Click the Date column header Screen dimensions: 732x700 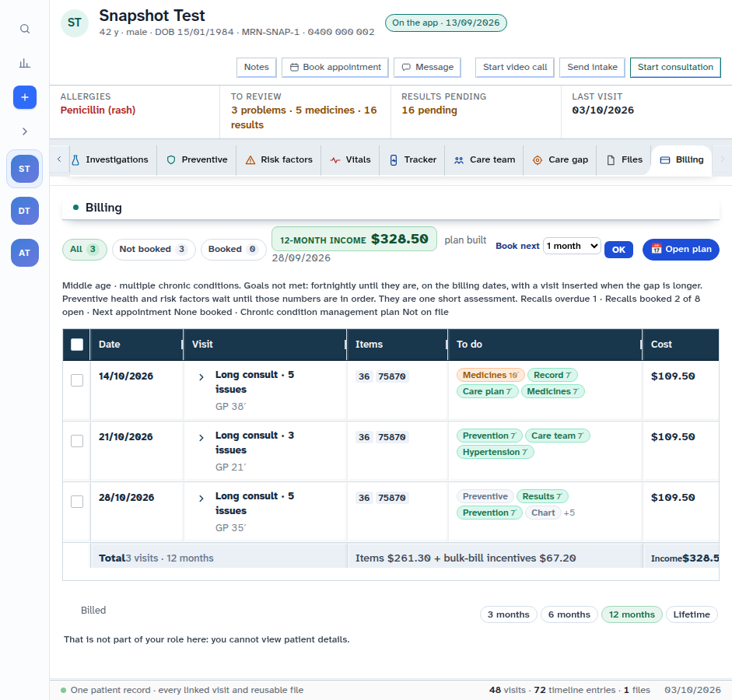click(136, 345)
